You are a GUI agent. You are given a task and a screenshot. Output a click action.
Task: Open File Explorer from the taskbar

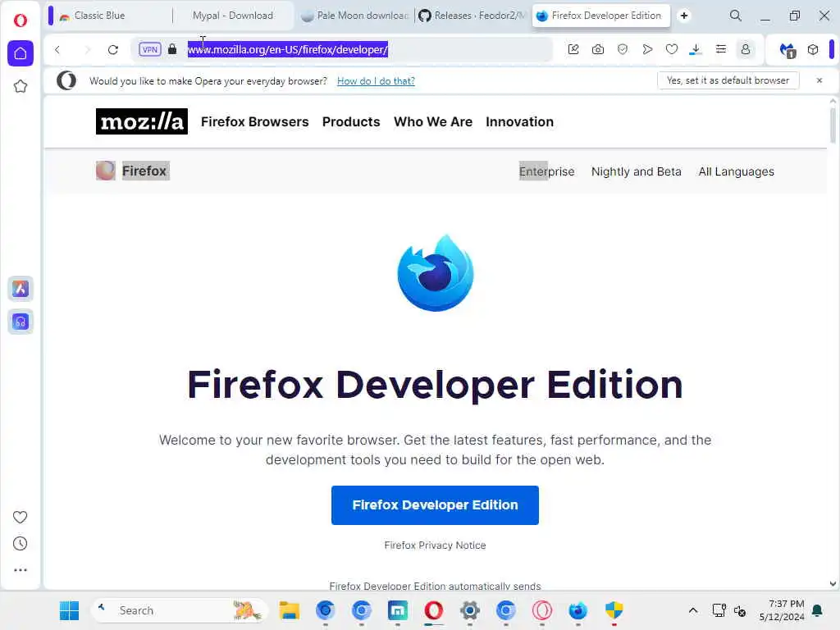[x=290, y=610]
